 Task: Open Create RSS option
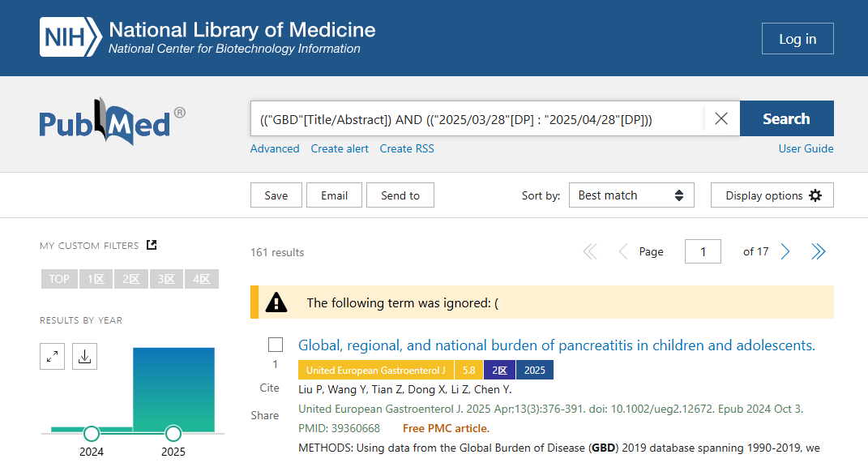tap(407, 148)
